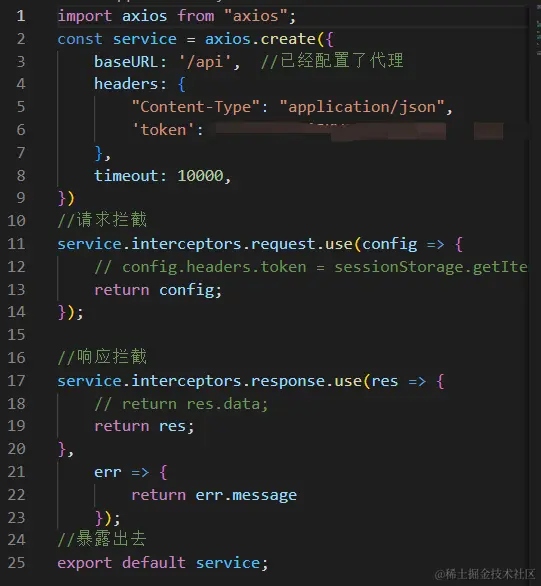
Task: Click the '/api' string value
Action: coord(204,62)
